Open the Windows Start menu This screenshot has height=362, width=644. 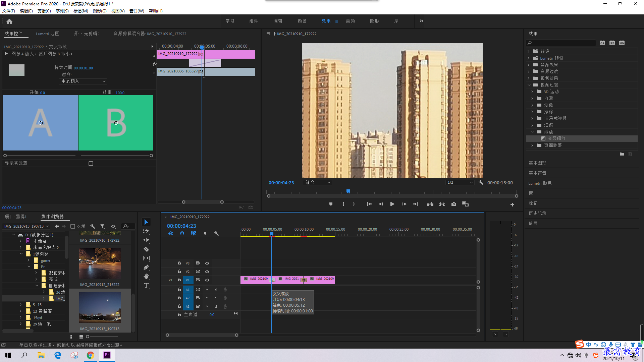(x=8, y=355)
